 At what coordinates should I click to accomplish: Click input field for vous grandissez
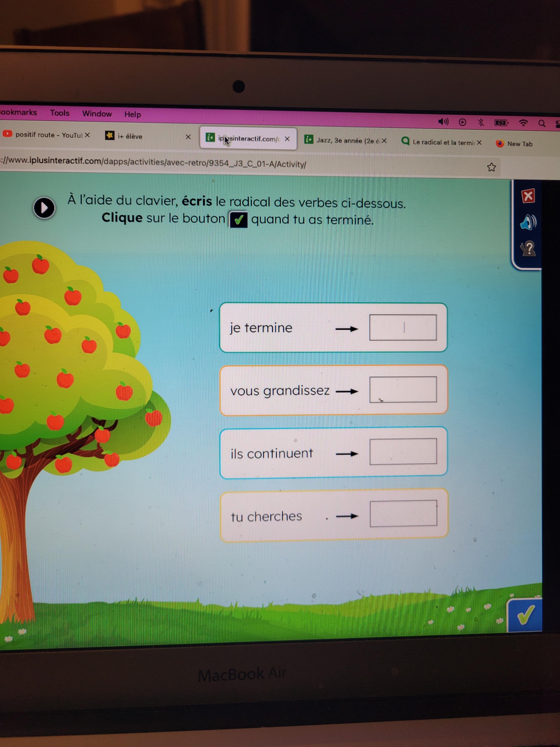pyautogui.click(x=403, y=389)
